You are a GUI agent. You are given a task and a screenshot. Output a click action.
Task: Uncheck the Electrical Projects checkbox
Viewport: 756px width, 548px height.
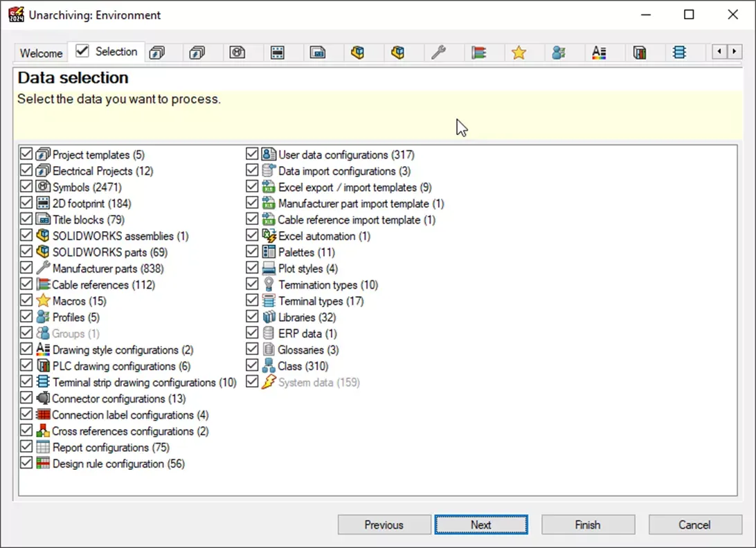[x=26, y=171]
